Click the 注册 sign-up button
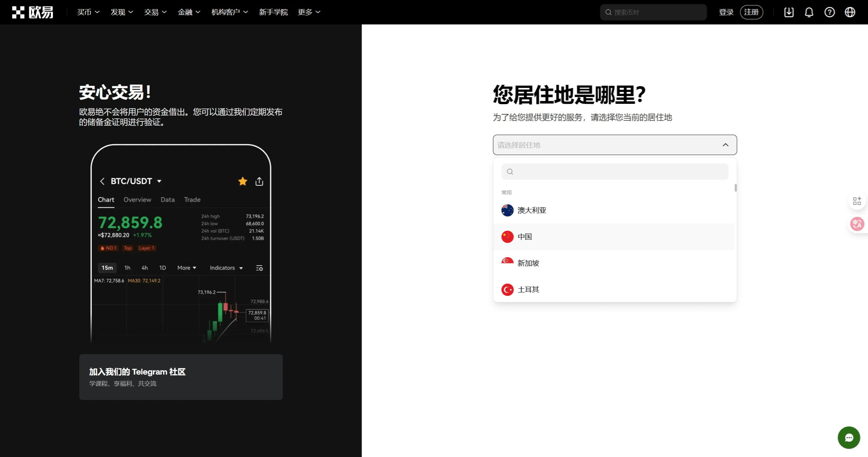This screenshot has height=457, width=868. coord(751,12)
